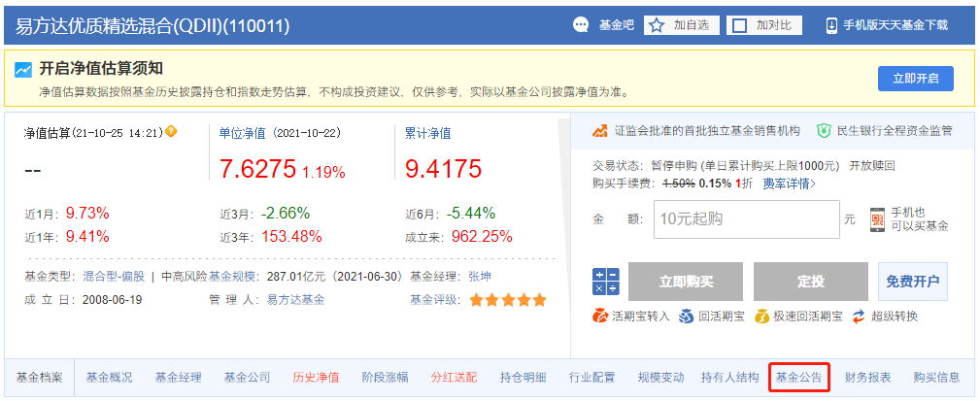The image size is (980, 401).
Task: Open the blue calculator icon
Action: 605,282
